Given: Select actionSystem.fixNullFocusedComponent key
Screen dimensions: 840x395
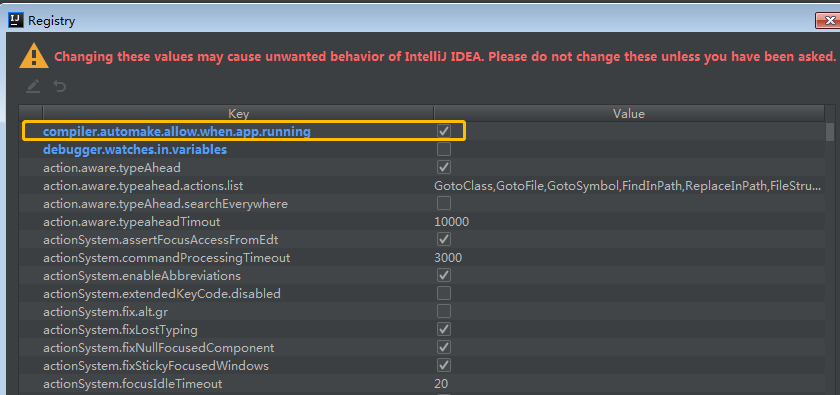Looking at the screenshot, I should point(159,348).
